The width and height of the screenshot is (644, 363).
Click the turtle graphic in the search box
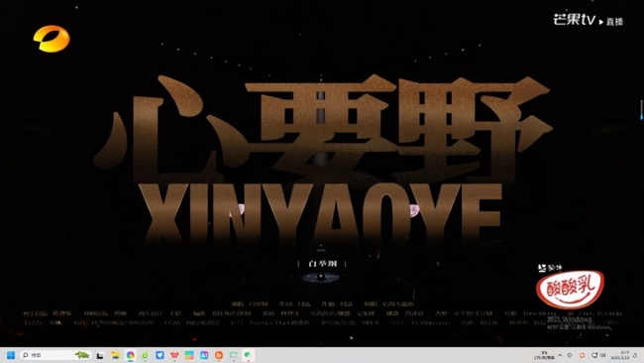(82, 355)
